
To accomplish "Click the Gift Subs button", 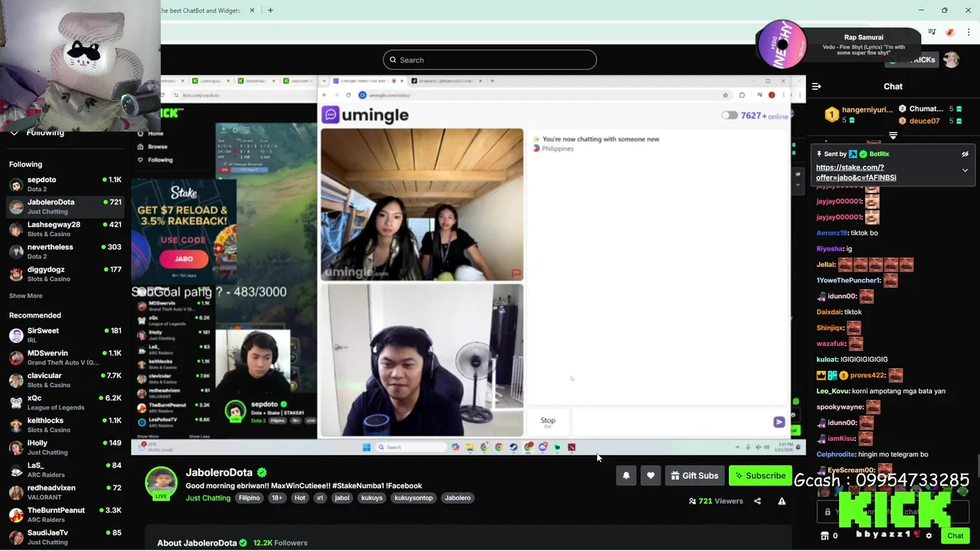I will (694, 475).
